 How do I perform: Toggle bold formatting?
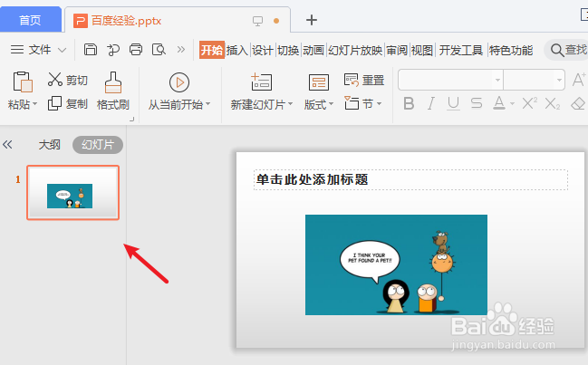(409, 103)
